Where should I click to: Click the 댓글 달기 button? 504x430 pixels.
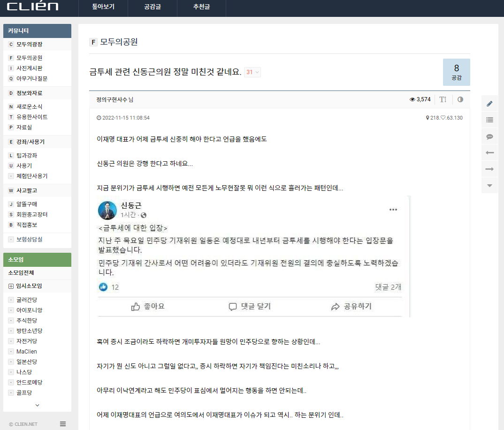point(250,306)
